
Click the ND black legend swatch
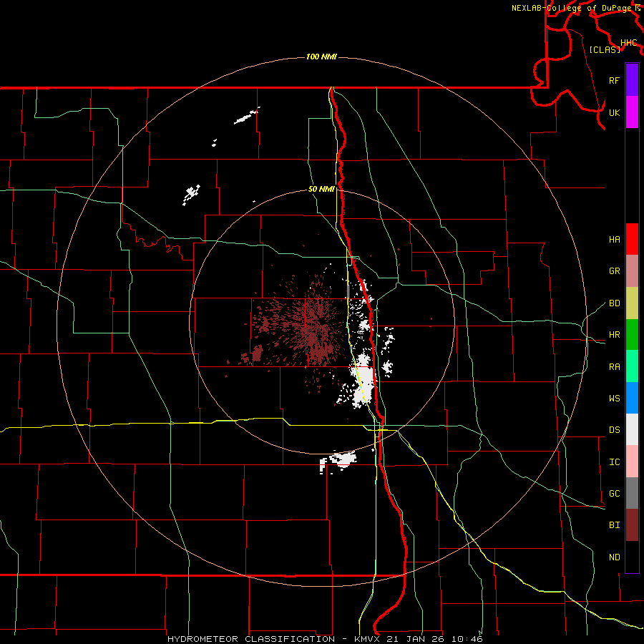point(632,557)
